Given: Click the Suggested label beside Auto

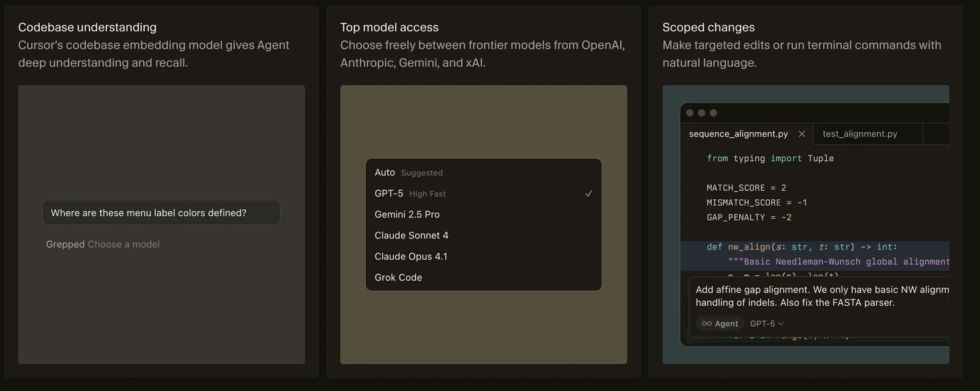Looking at the screenshot, I should [422, 173].
